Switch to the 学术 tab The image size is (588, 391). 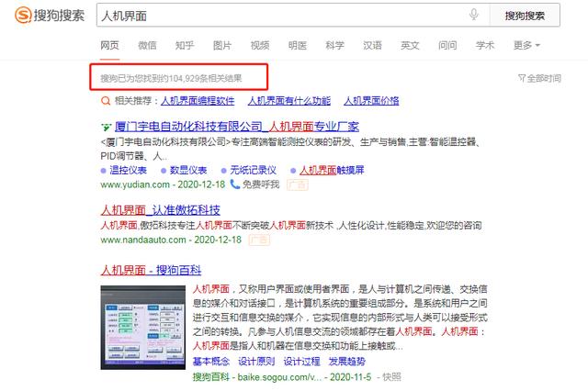click(485, 45)
